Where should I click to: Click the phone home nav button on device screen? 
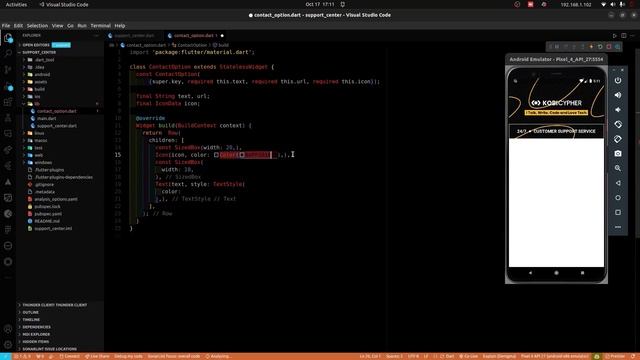coord(556,273)
